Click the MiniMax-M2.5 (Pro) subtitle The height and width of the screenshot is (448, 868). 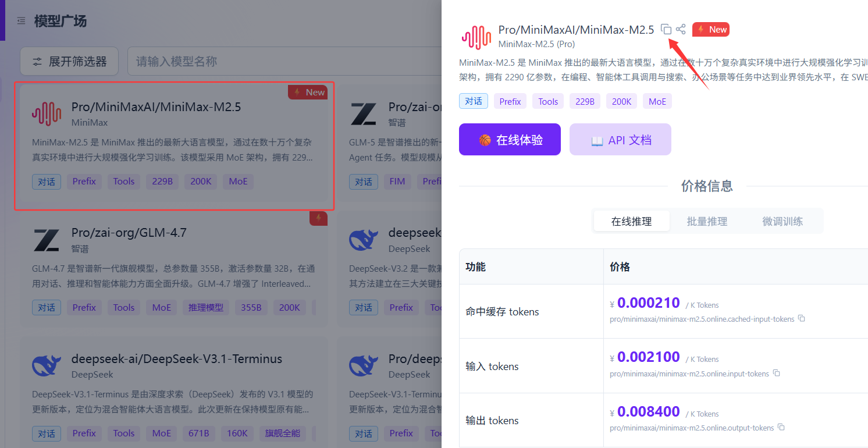point(536,44)
